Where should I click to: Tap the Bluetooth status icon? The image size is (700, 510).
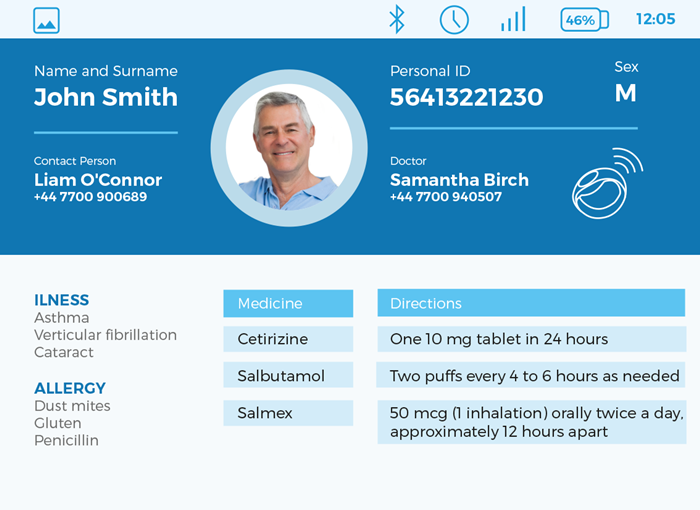click(397, 19)
